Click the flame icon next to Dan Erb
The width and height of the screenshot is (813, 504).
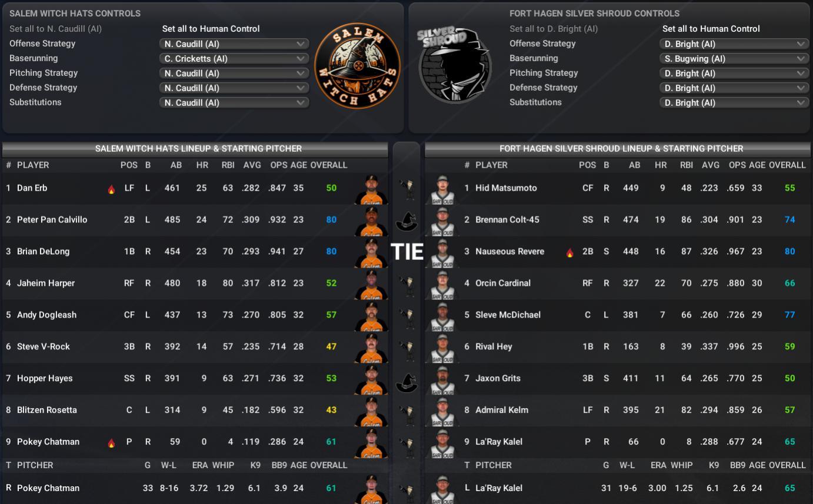pyautogui.click(x=111, y=189)
